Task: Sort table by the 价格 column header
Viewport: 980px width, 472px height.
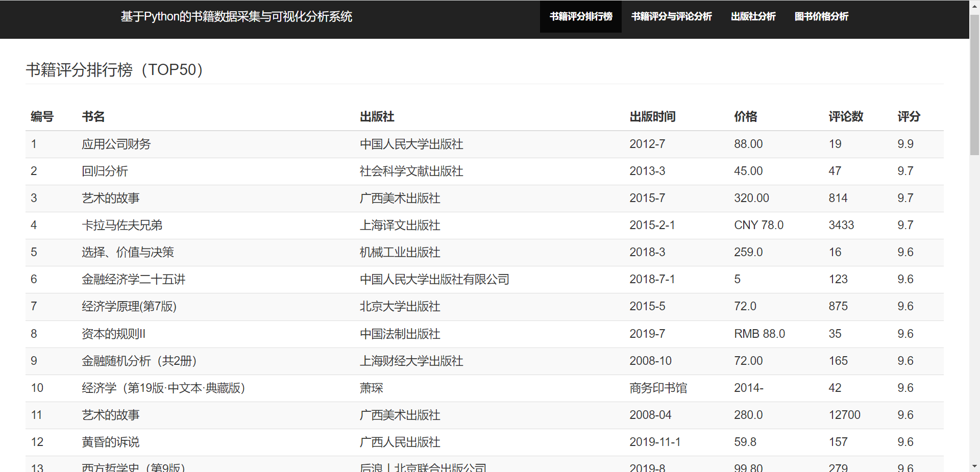Action: [746, 117]
